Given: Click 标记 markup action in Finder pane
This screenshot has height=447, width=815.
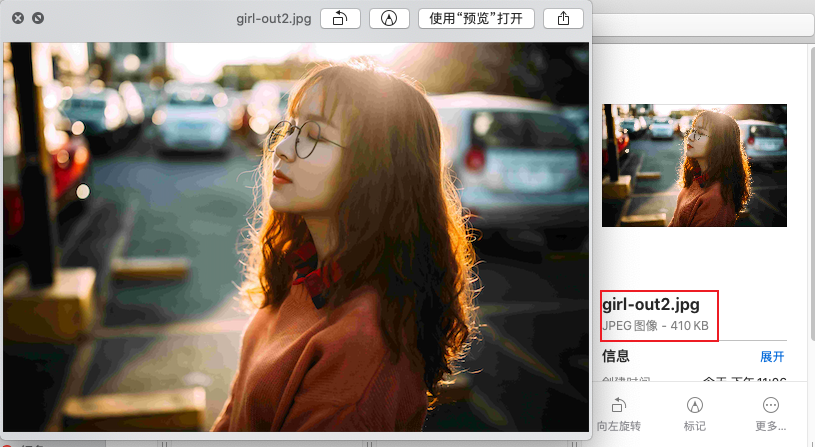Looking at the screenshot, I should coord(694,415).
